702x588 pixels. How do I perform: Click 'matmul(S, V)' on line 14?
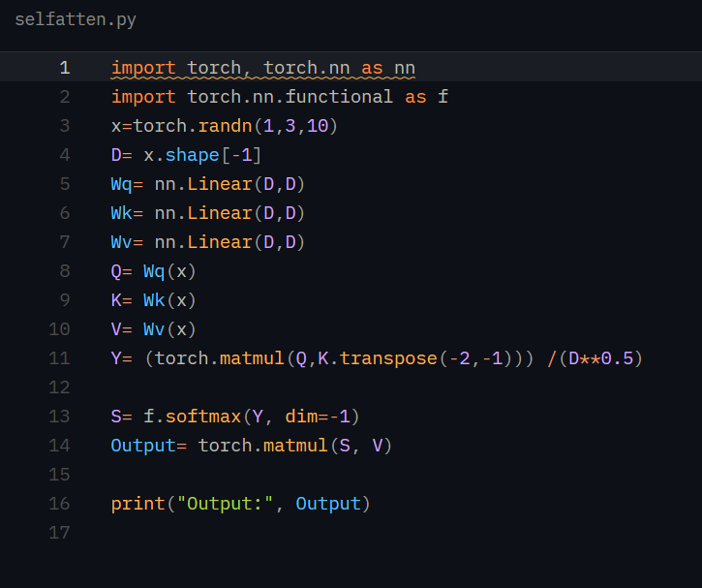pos(327,446)
